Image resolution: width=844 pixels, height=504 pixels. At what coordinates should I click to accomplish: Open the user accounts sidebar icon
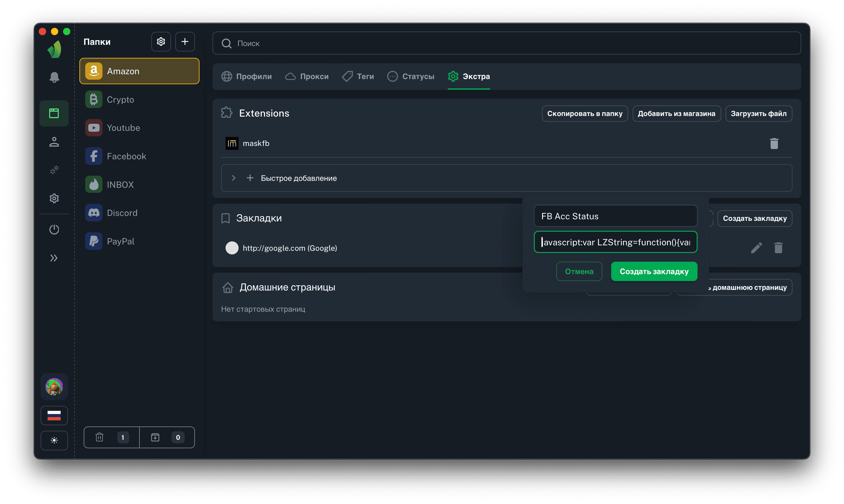coord(54,142)
